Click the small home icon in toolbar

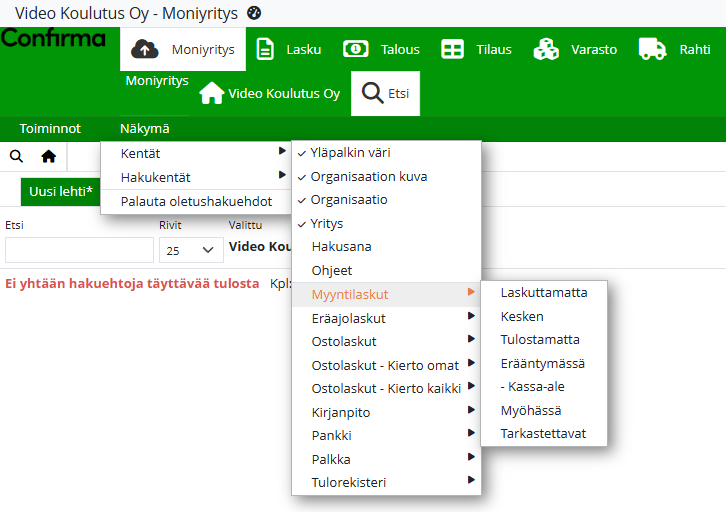(x=48, y=156)
